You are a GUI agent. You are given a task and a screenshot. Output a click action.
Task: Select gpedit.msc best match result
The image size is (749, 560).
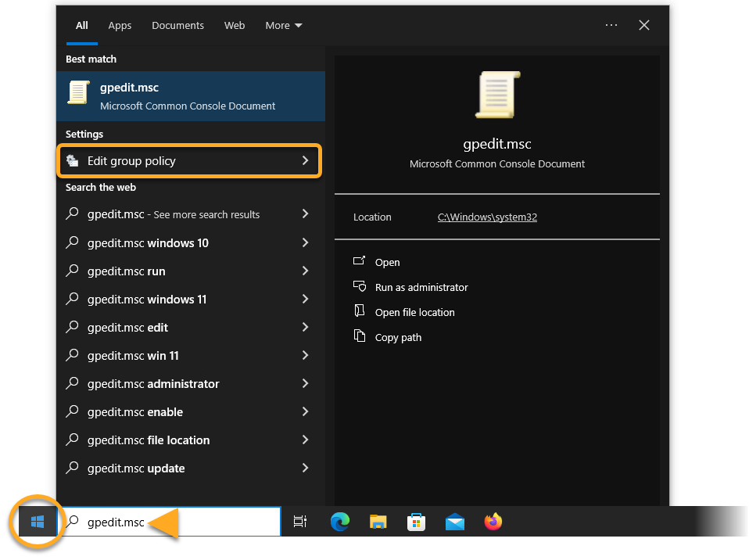click(190, 96)
